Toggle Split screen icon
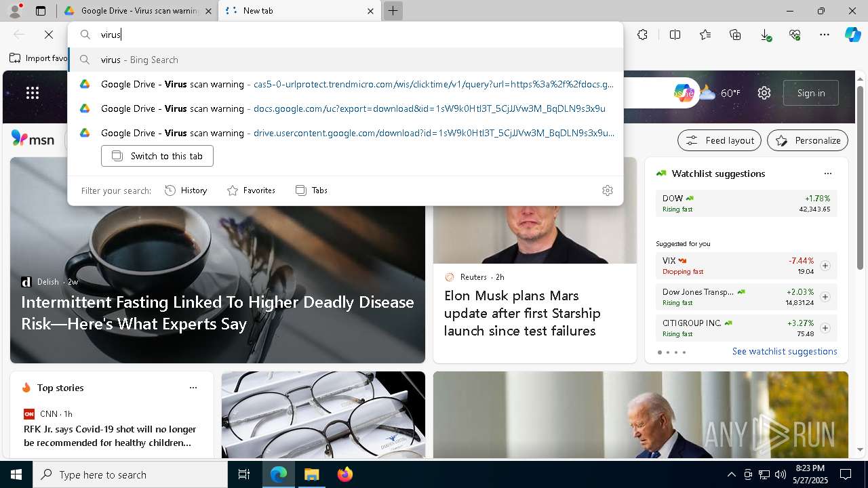 [675, 35]
